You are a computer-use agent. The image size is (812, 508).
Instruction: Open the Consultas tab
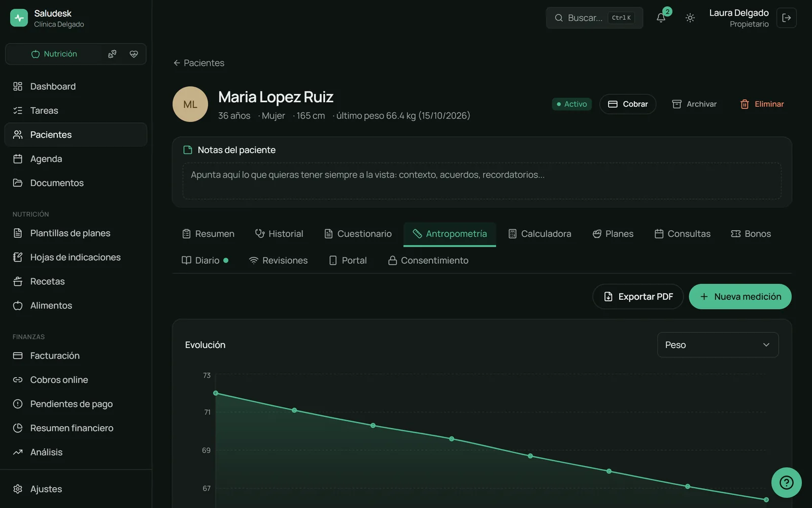[683, 234]
